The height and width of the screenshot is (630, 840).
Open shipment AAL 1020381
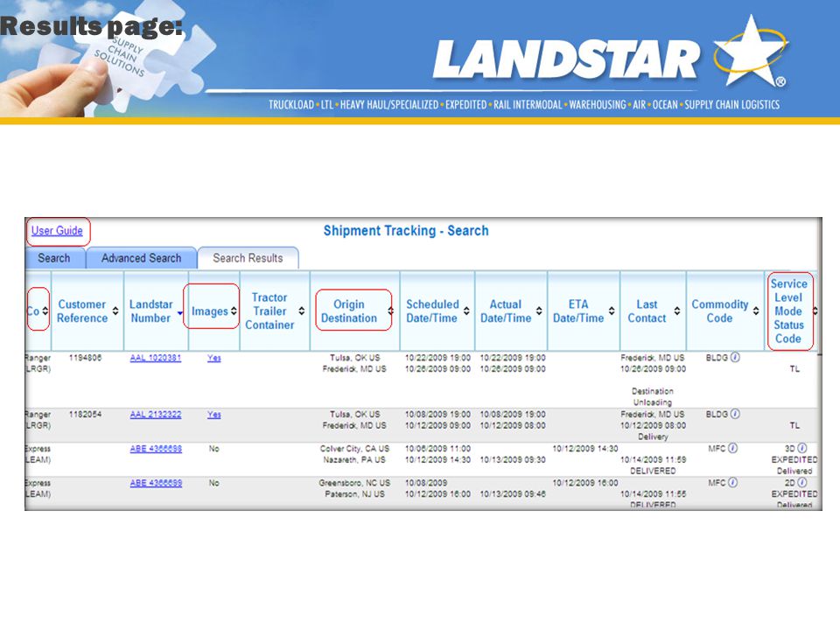point(156,358)
